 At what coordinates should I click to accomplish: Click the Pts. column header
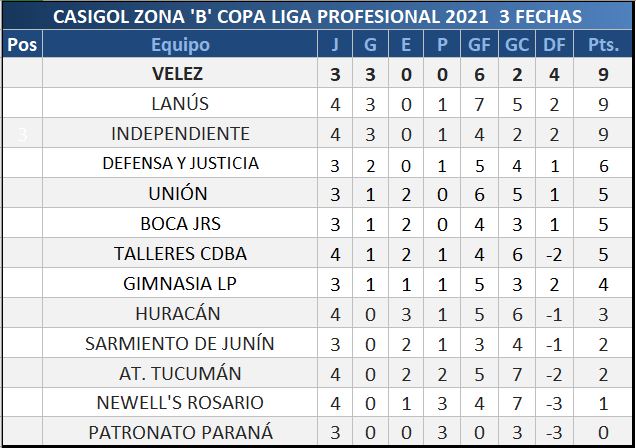click(x=602, y=45)
